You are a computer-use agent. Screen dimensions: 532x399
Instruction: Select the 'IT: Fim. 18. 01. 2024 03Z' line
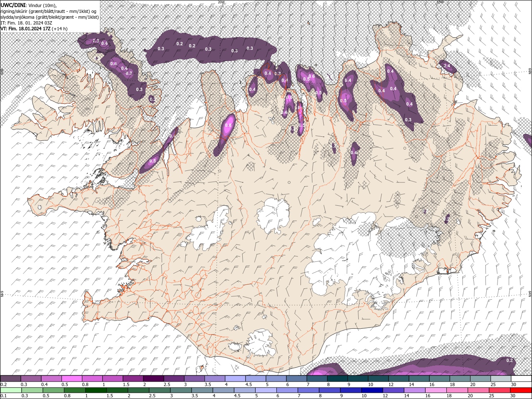pos(27,22)
